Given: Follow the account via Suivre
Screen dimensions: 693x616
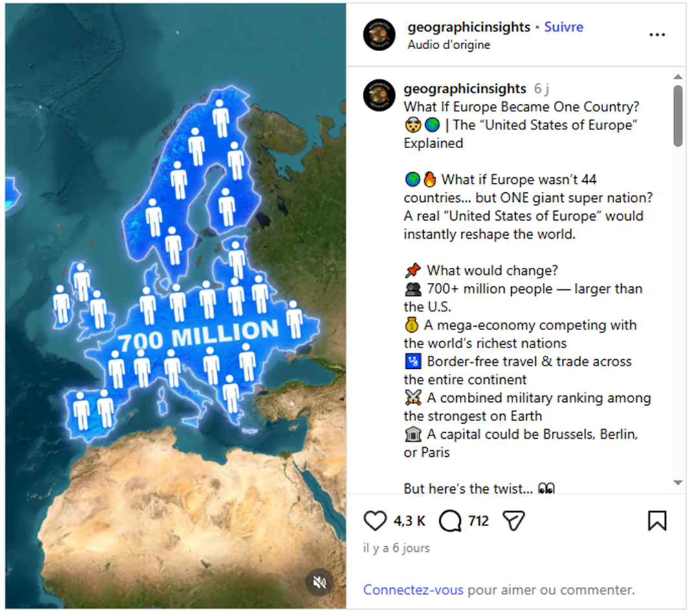Looking at the screenshot, I should [x=564, y=27].
